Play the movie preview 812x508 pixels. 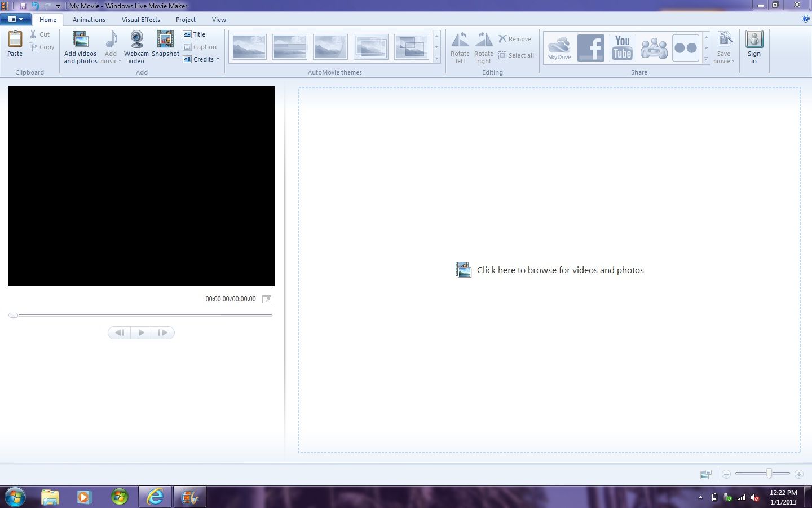[x=141, y=332]
